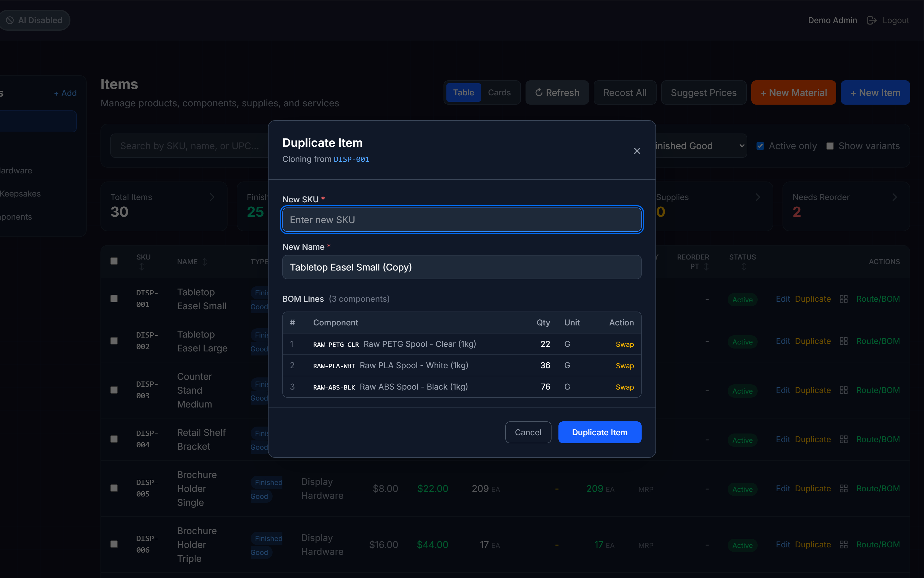Select the DISP-003 row checkbox

(x=114, y=390)
